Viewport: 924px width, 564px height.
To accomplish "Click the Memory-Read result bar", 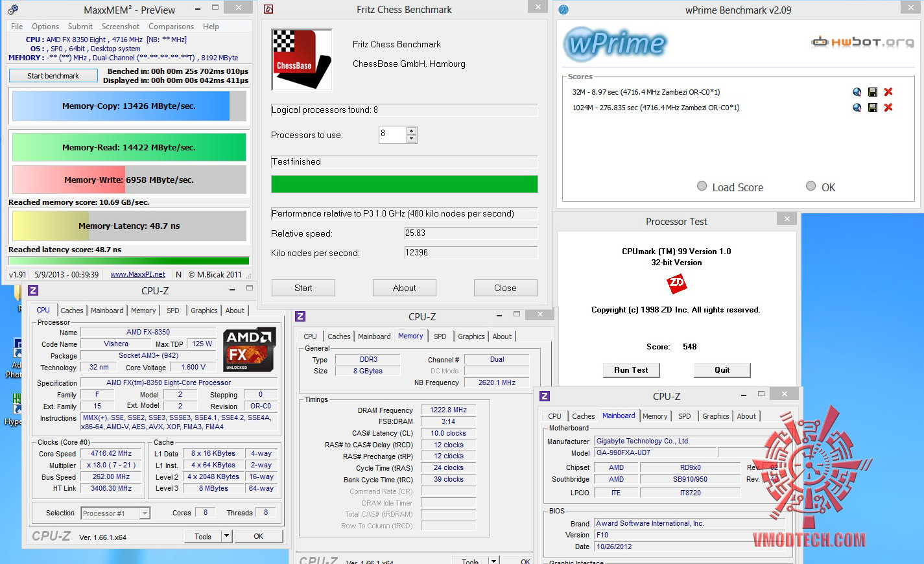I will click(x=129, y=147).
